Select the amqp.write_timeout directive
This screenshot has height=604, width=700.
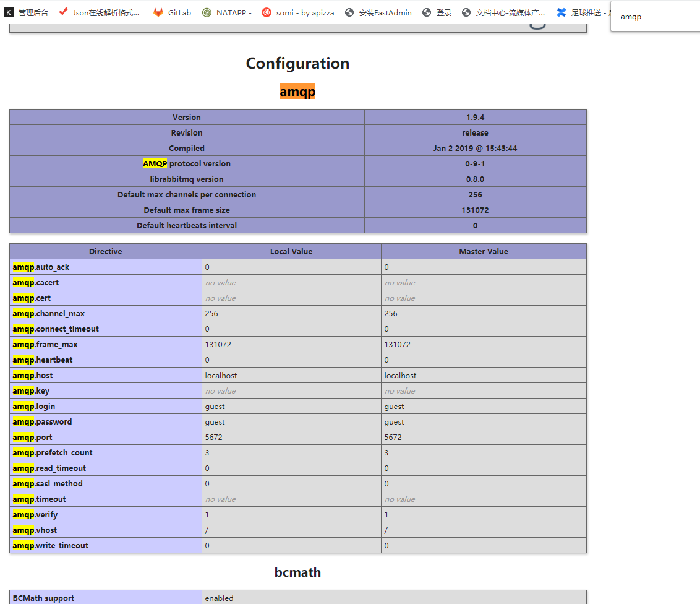pos(51,545)
